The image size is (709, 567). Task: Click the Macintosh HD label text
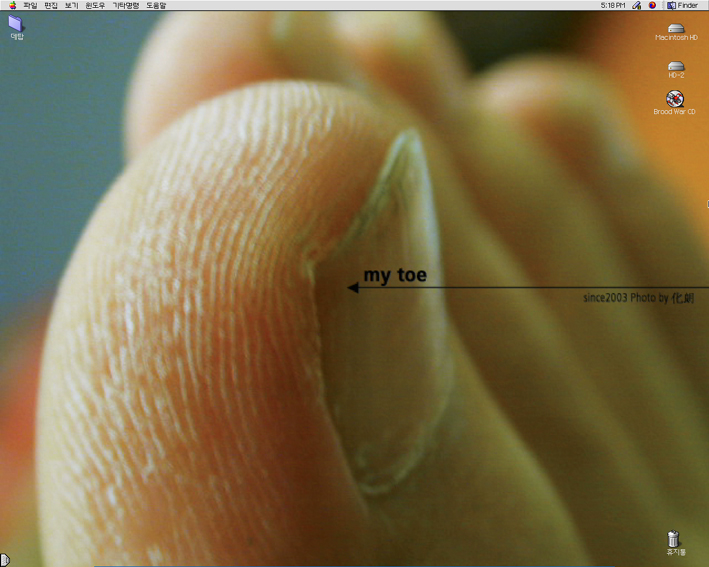coord(675,38)
